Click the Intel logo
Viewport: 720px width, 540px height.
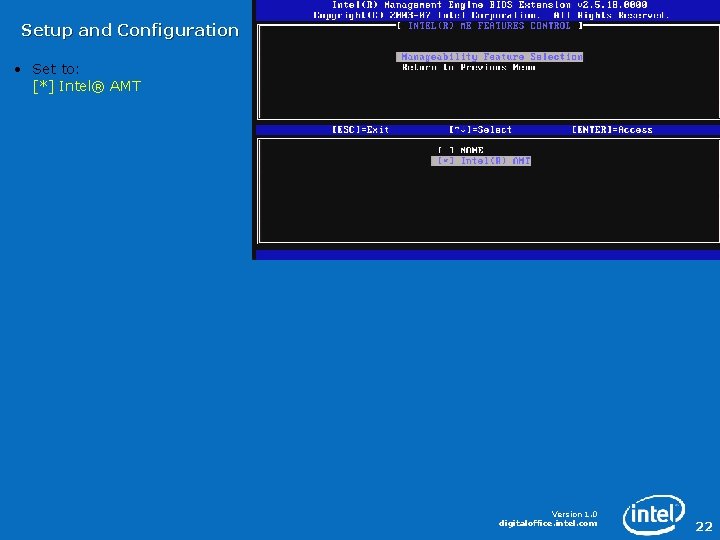point(654,514)
